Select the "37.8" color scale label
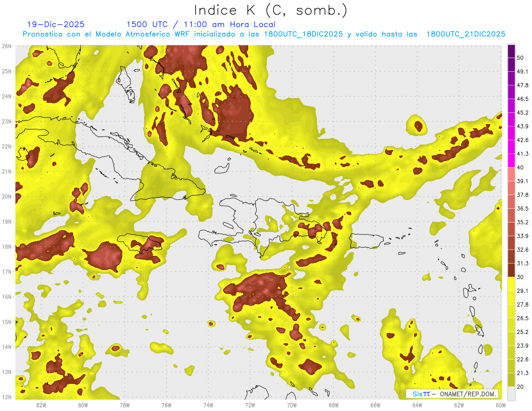This screenshot has width=532, height=411. pyautogui.click(x=522, y=195)
